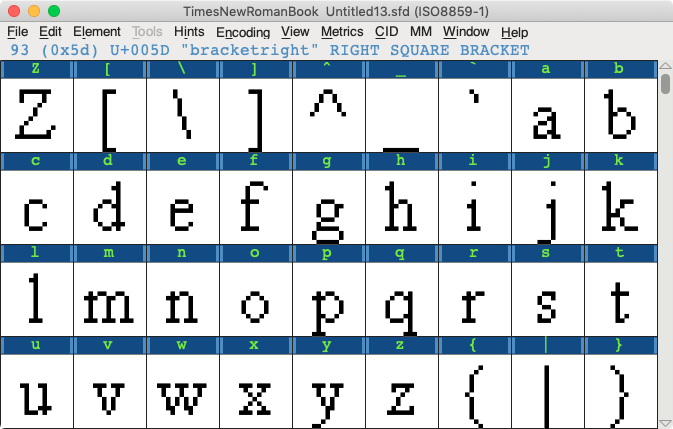Open the View menu
Screen dimensions: 673x429
click(295, 32)
